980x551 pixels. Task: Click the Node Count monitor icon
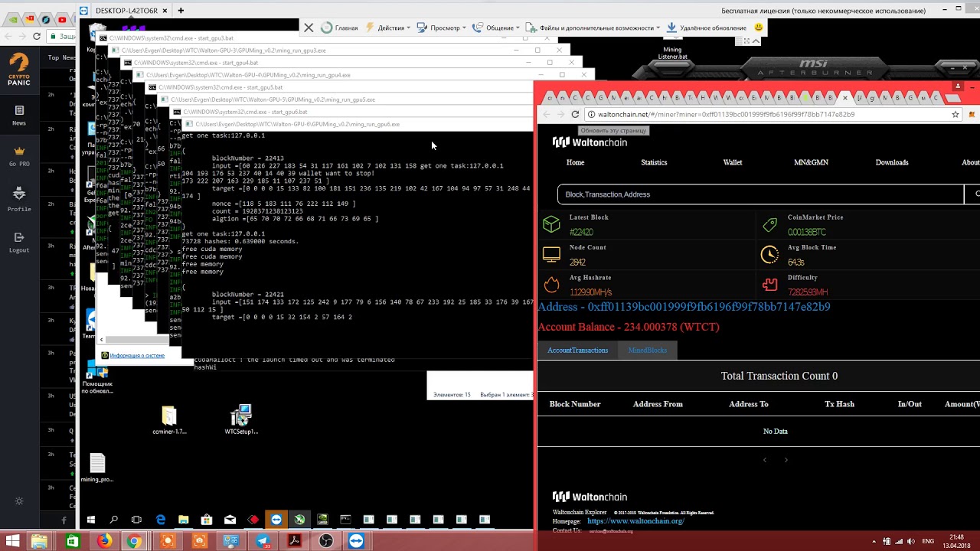pos(551,255)
